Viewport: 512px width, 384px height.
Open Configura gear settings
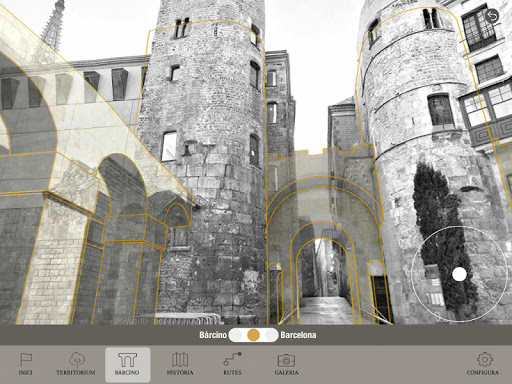point(483,364)
